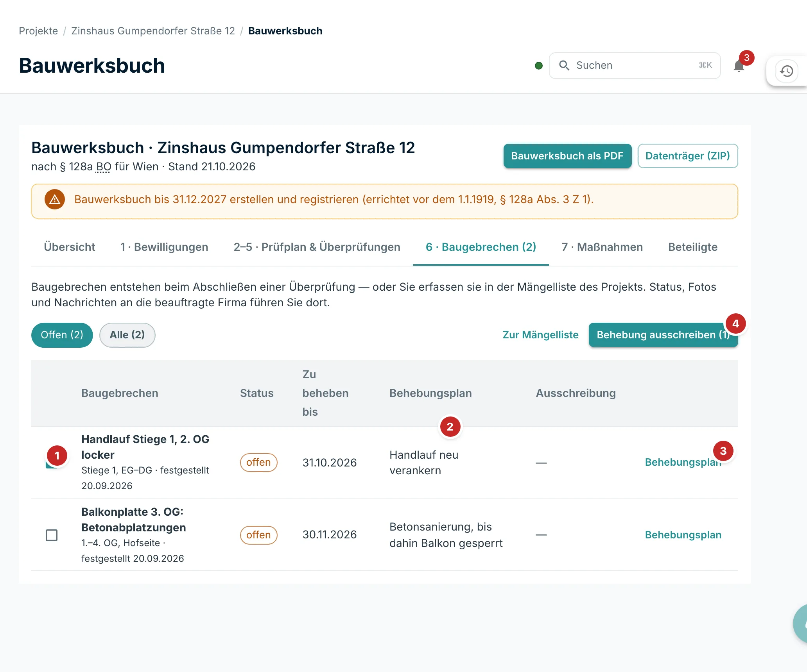Click the Baugebrechen column header
The height and width of the screenshot is (672, 807).
click(x=120, y=393)
